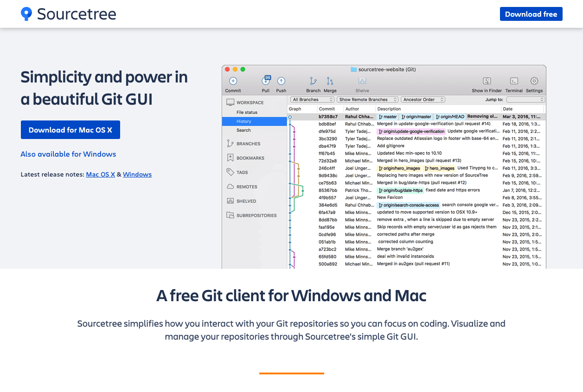583x392 pixels.
Task: Click the Tags icon in sidebar
Action: [x=230, y=172]
